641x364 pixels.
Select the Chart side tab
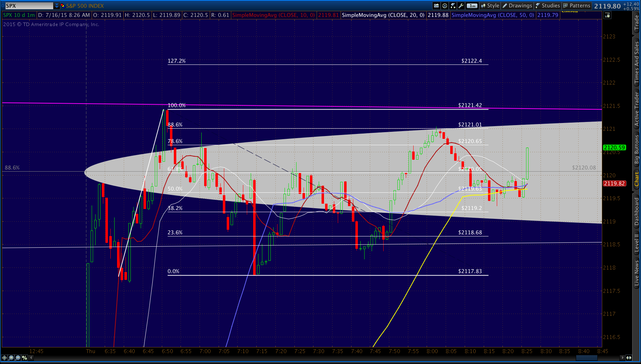tap(637, 179)
